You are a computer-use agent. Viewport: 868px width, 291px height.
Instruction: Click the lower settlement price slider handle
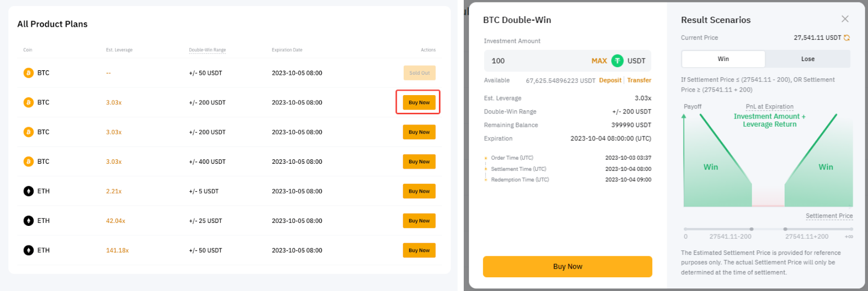tap(752, 229)
